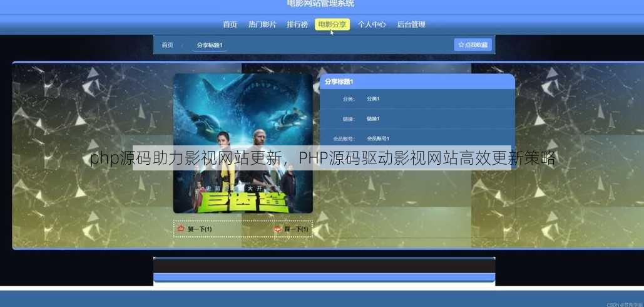Open the 个人中心 menu item
Image resolution: width=644 pixels, height=307 pixels.
coord(372,24)
